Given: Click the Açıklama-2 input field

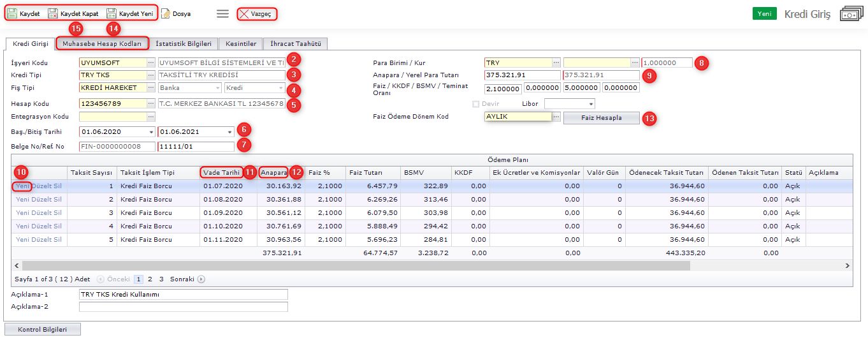Looking at the screenshot, I should pyautogui.click(x=183, y=307).
